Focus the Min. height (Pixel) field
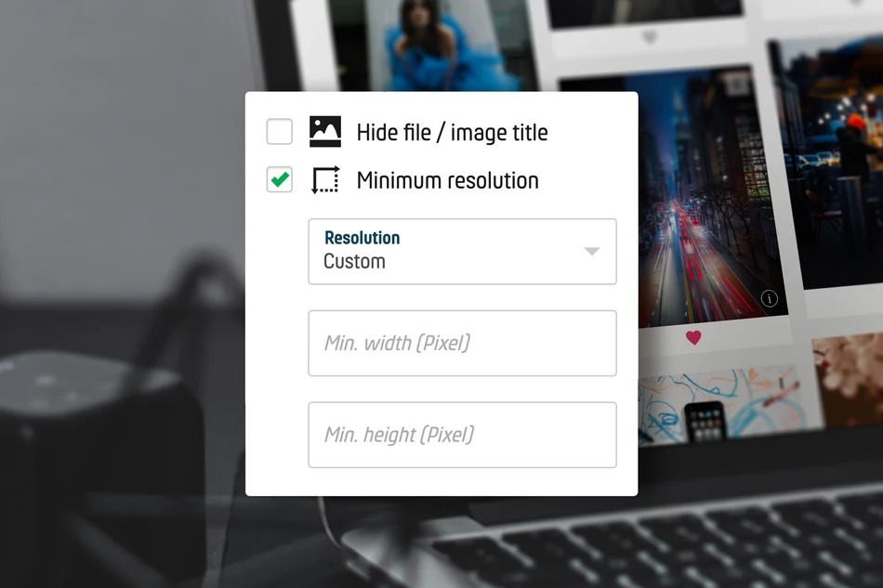 pyautogui.click(x=462, y=435)
